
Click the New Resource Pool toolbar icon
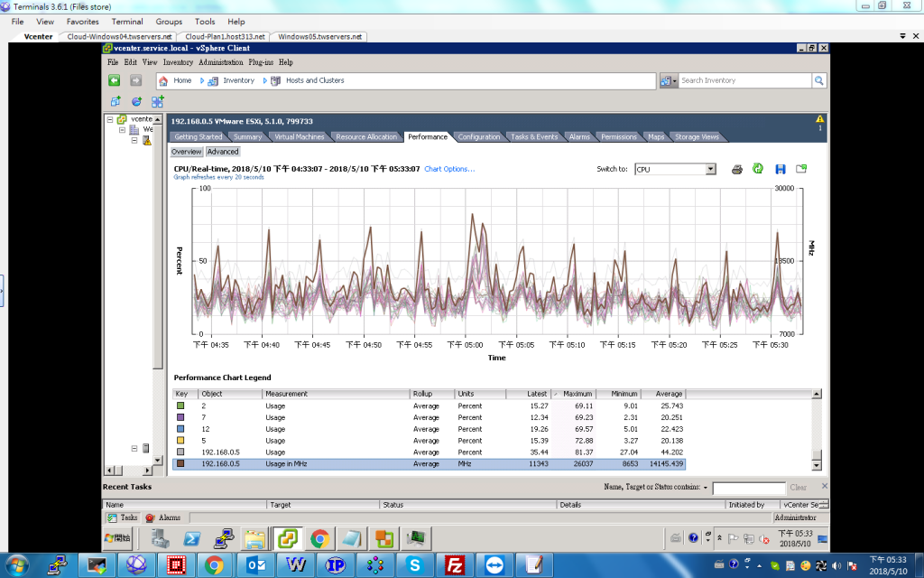tap(136, 101)
